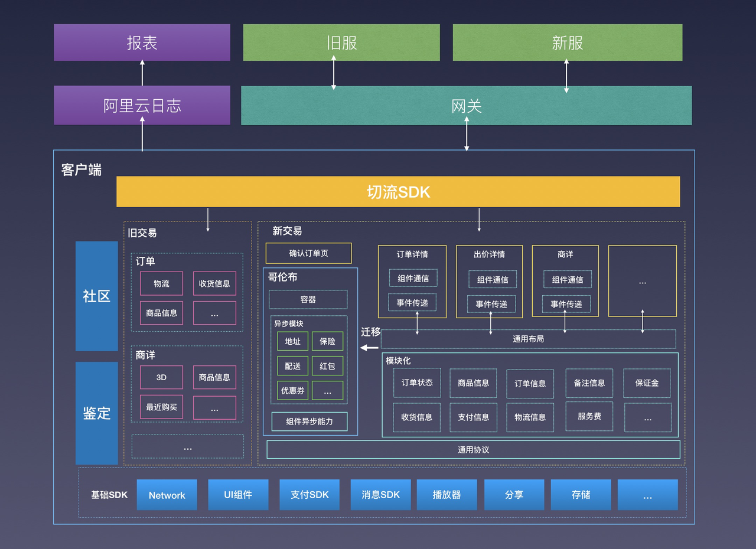Select the 备注信息 module
The width and height of the screenshot is (756, 549).
(x=589, y=383)
